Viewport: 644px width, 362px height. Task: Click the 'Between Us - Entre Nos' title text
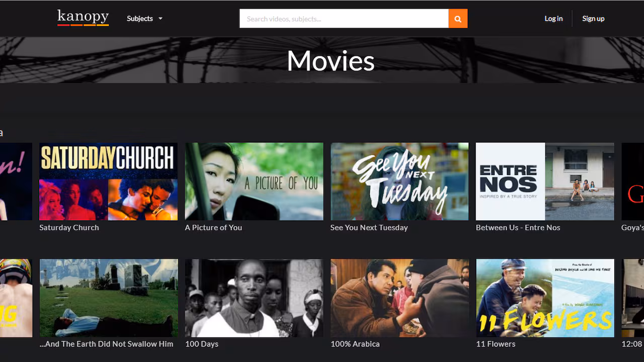coord(518,228)
